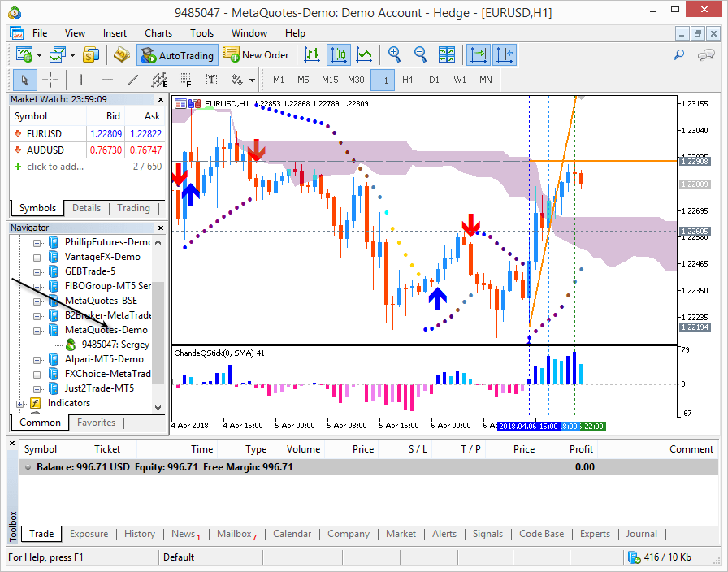The width and height of the screenshot is (728, 572).
Task: Open the Profiles dropdown arrow
Action: (x=73, y=55)
